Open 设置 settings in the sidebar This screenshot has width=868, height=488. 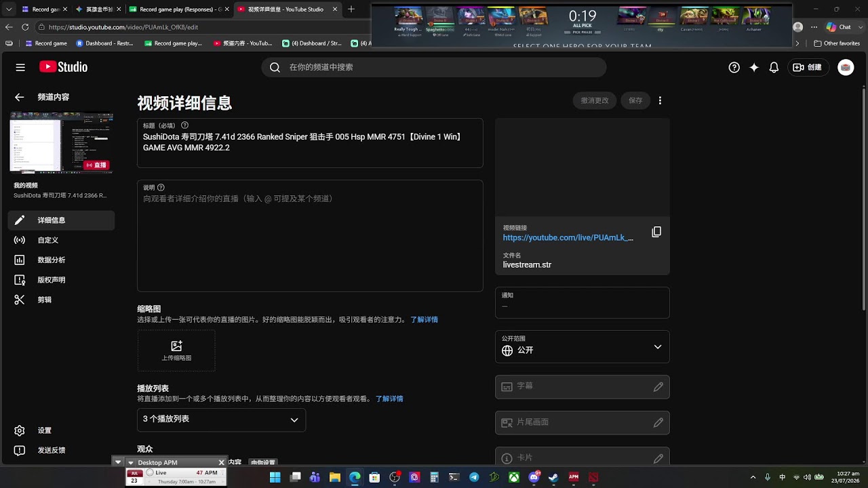click(x=61, y=430)
